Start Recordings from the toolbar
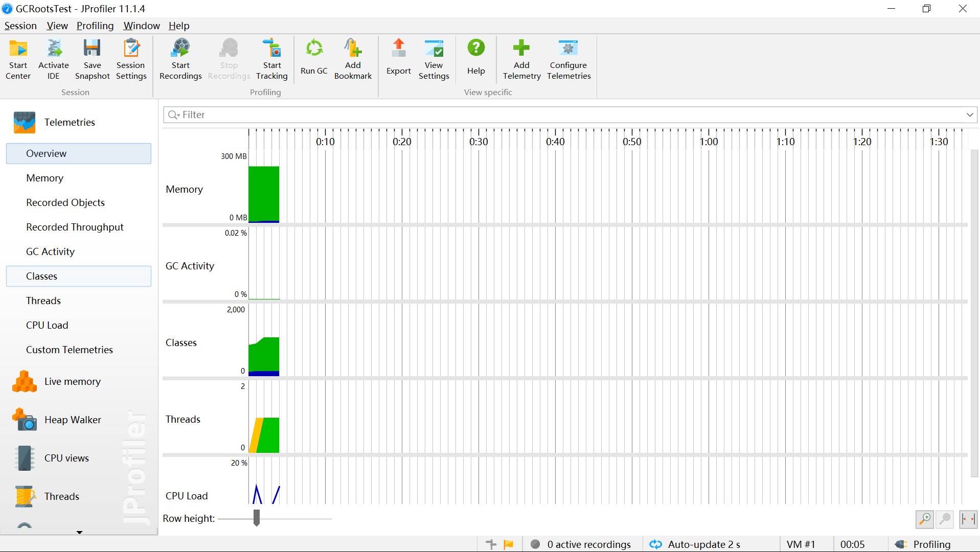Image resolution: width=980 pixels, height=552 pixels. click(180, 49)
